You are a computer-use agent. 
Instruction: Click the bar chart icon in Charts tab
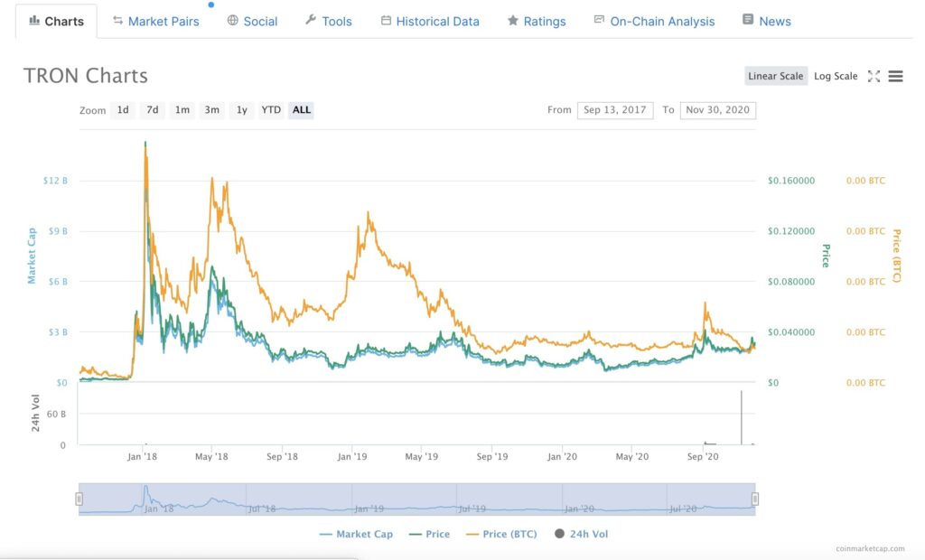[x=34, y=21]
